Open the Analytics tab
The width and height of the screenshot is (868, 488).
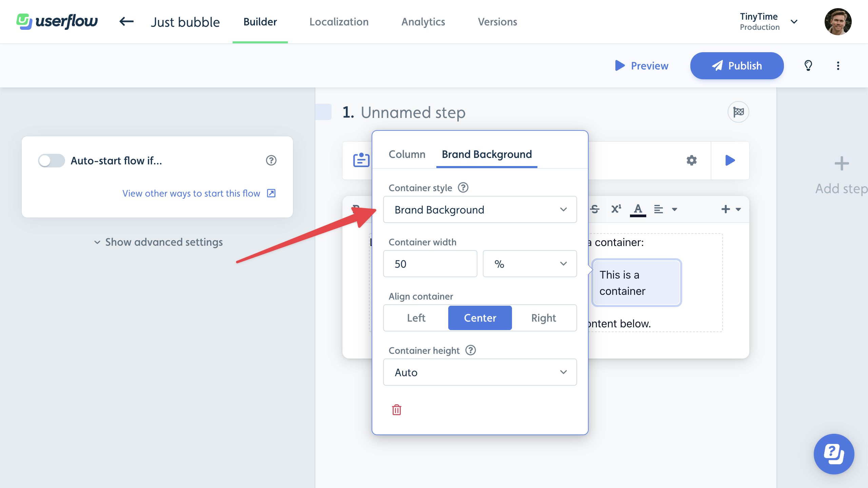coord(423,22)
